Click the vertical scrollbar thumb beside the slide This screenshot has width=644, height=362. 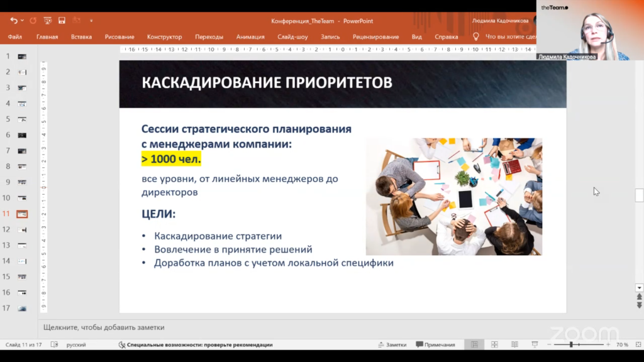click(639, 195)
